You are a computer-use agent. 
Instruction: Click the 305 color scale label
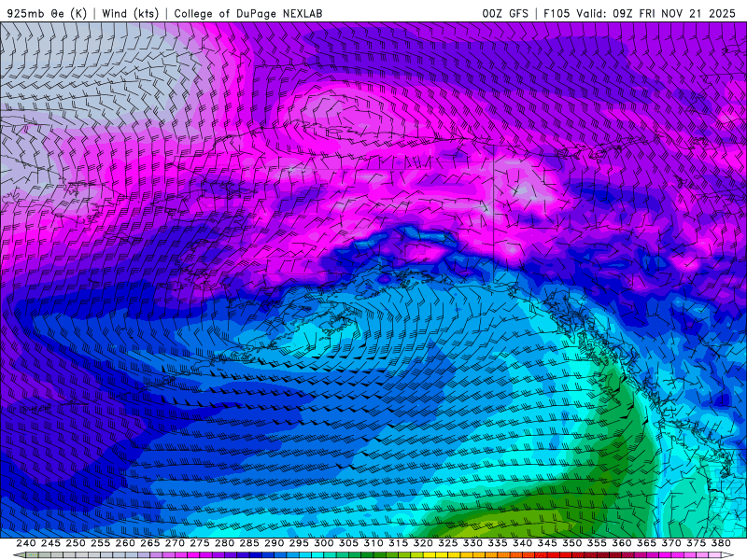tap(348, 543)
